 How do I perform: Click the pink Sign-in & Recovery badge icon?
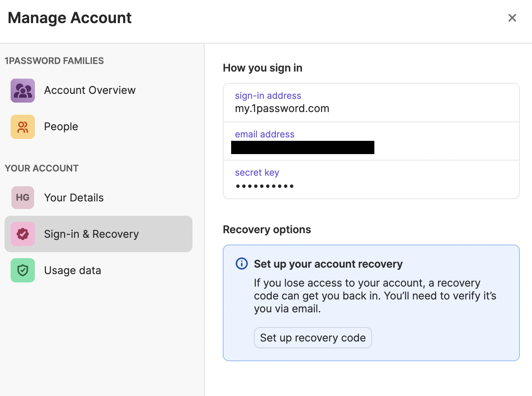click(22, 234)
